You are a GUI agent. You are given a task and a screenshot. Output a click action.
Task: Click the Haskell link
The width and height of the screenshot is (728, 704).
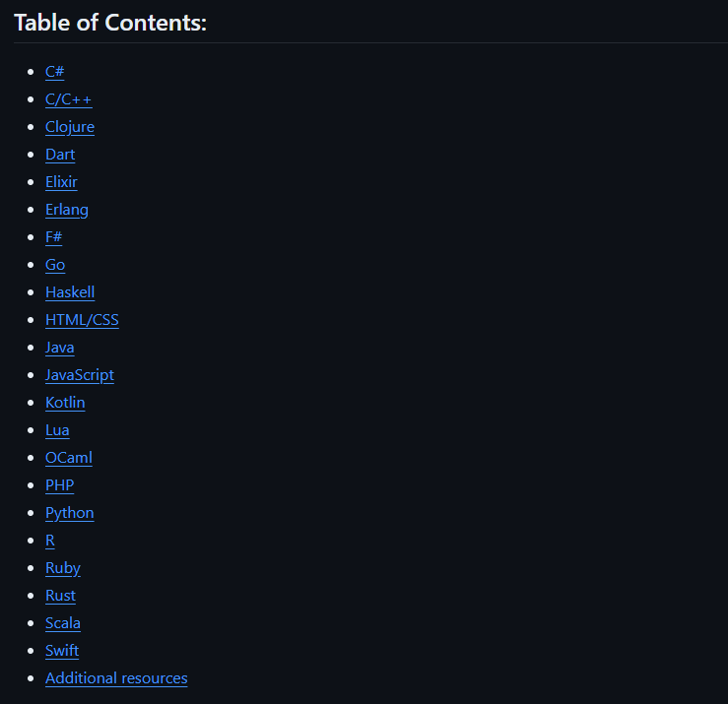click(x=70, y=292)
